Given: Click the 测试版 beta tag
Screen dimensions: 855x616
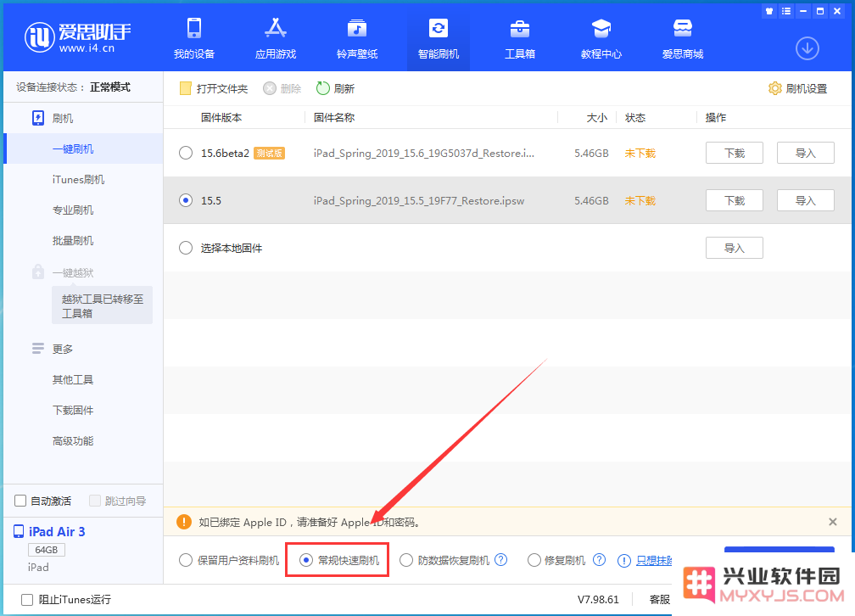Looking at the screenshot, I should (270, 154).
